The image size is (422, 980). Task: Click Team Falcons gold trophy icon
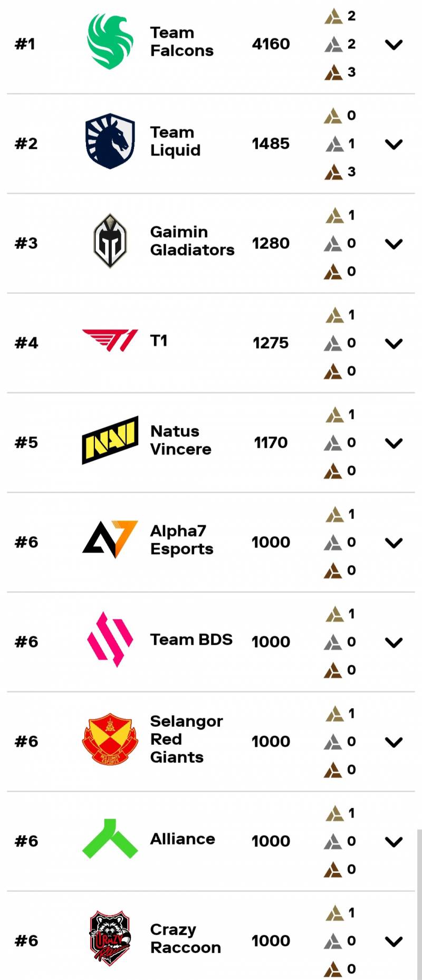coord(333,16)
